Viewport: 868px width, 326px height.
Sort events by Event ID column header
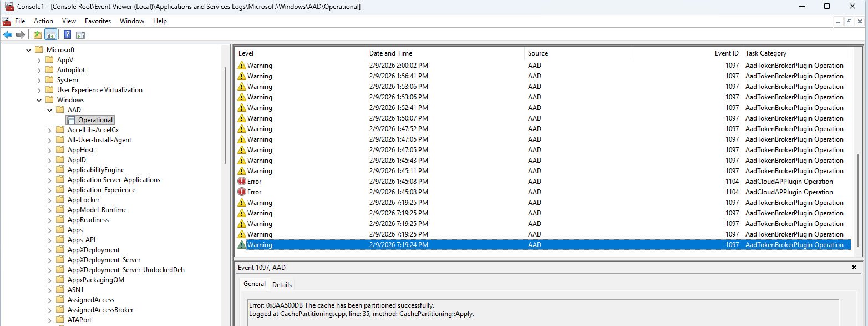click(726, 53)
